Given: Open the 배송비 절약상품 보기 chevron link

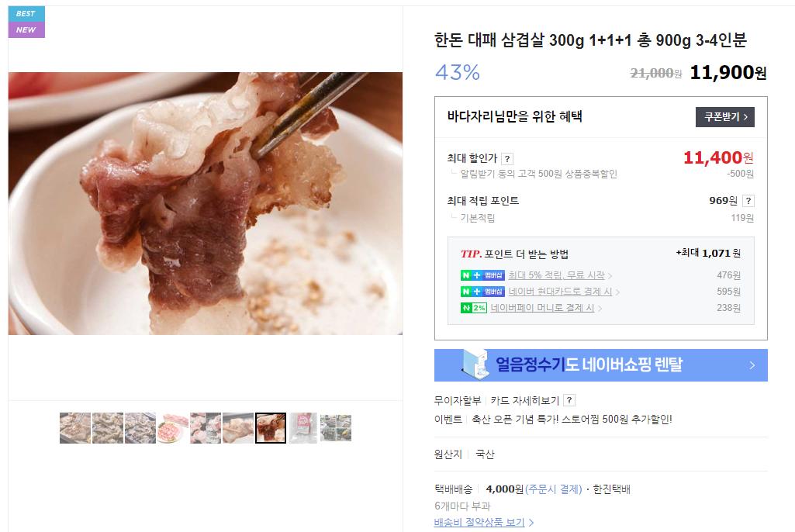Looking at the screenshot, I should pos(531,523).
